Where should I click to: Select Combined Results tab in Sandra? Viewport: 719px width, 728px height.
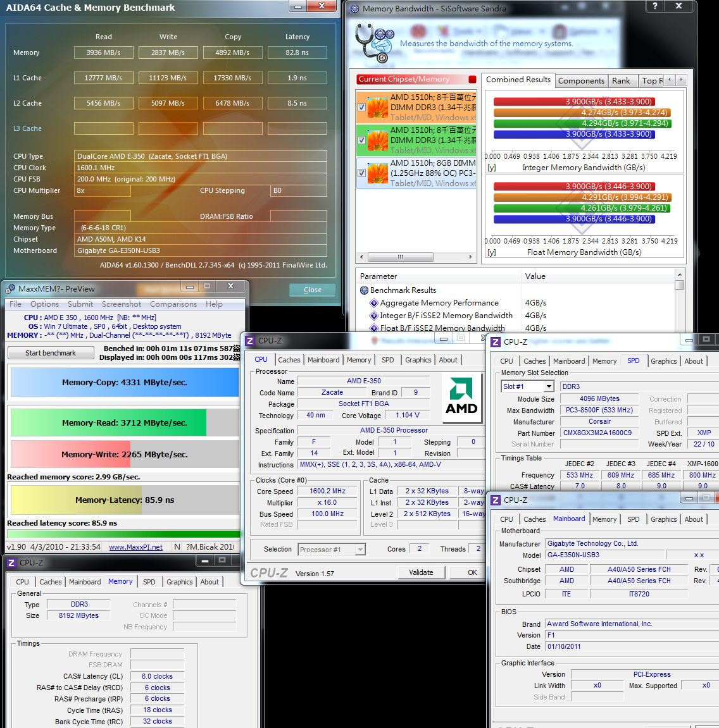coord(518,80)
